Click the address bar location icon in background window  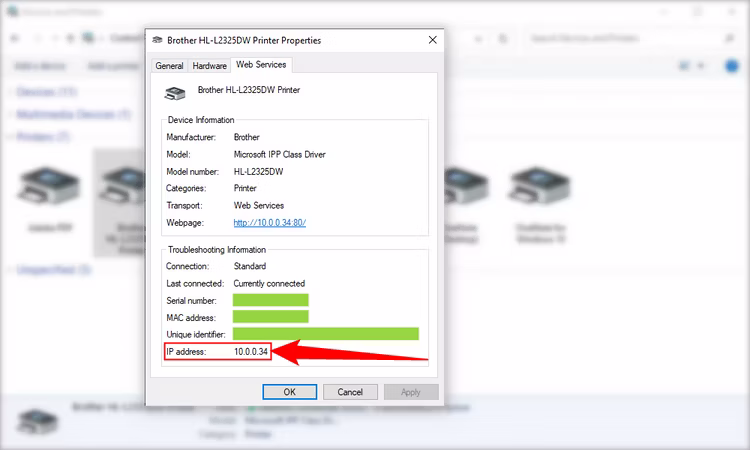point(88,38)
